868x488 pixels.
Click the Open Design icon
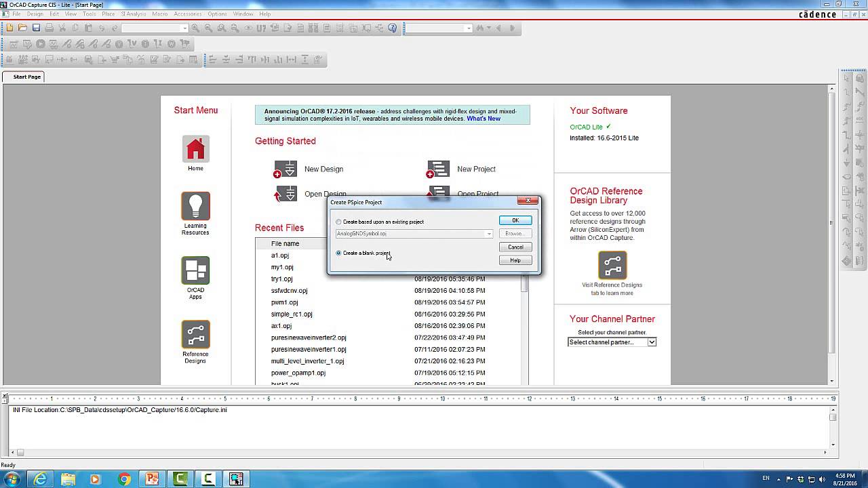pyautogui.click(x=285, y=194)
